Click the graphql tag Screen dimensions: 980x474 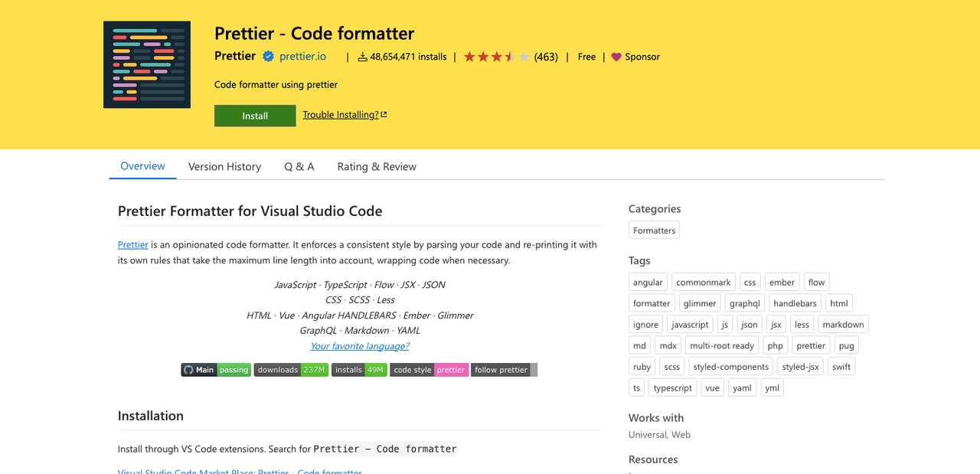click(745, 303)
